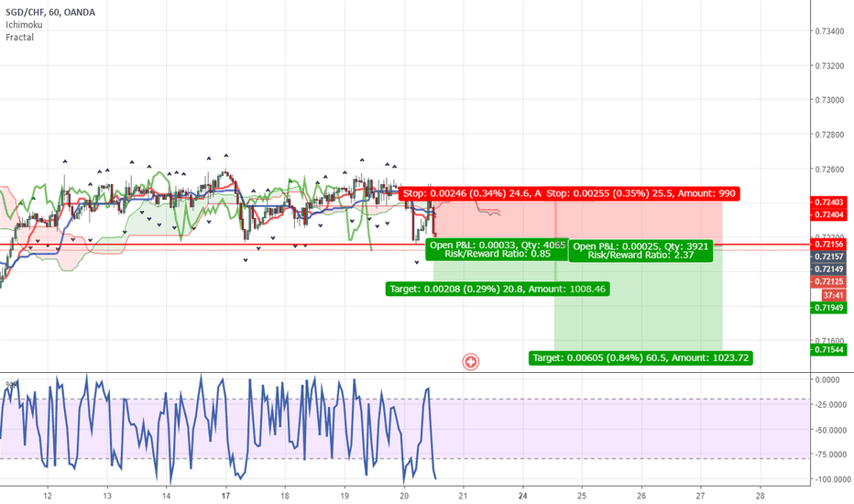Screen dimensions: 854x504
Task: Click the Stop 0.00255 (0.35%) Amount 990 label
Action: point(641,193)
